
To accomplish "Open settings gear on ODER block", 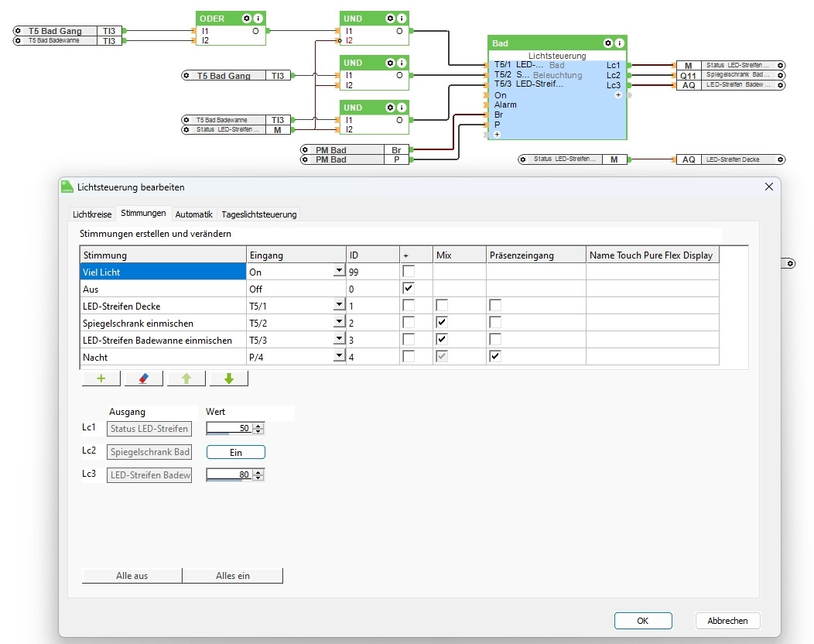I will click(x=246, y=18).
